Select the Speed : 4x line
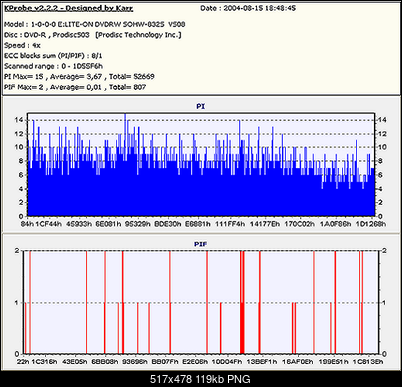Screen dimensions: 402x387 pos(22,45)
